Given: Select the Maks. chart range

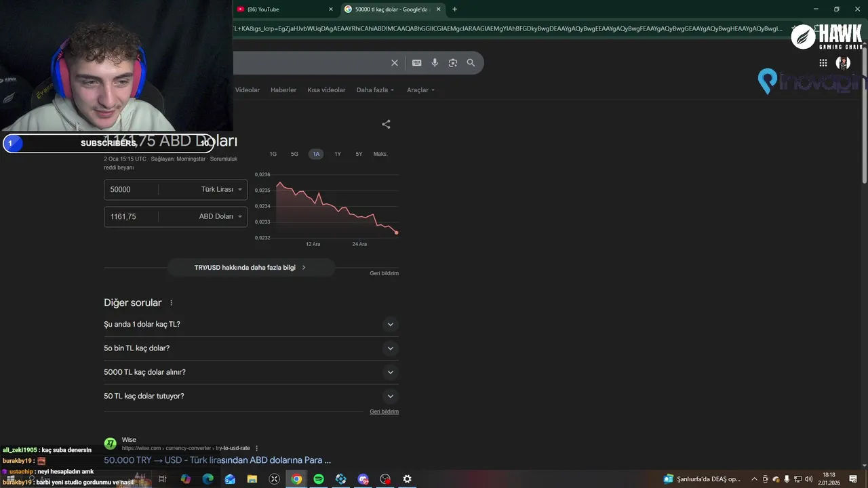Looking at the screenshot, I should [380, 154].
